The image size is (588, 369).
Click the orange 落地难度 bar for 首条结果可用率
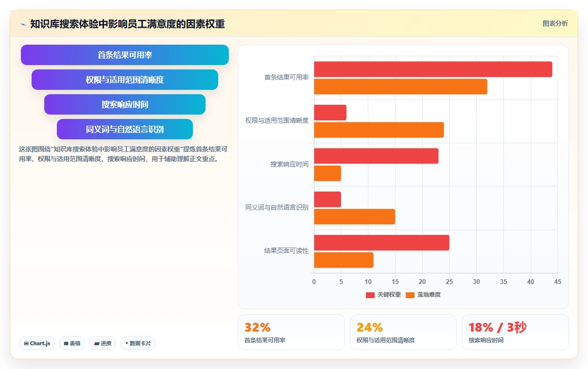pos(400,86)
